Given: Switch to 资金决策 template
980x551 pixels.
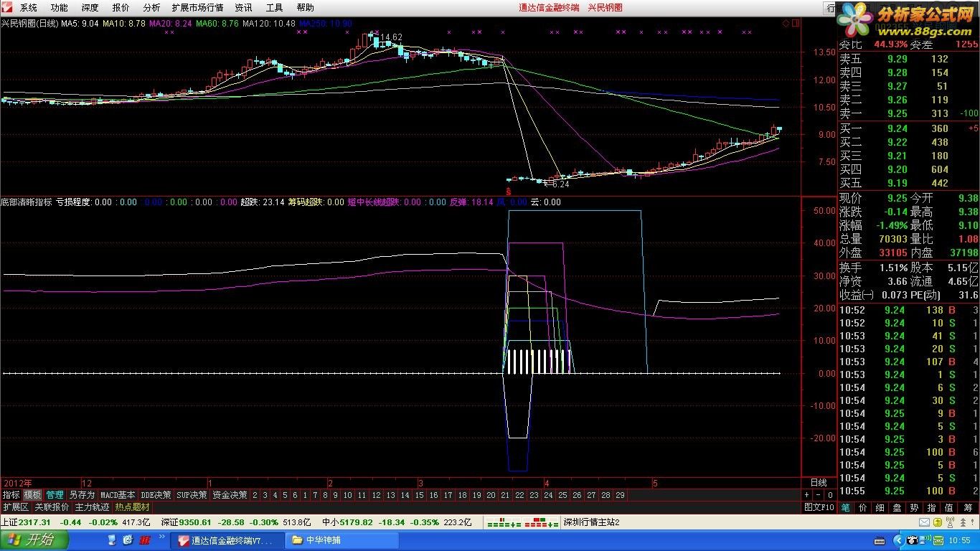Looking at the screenshot, I should [230, 495].
